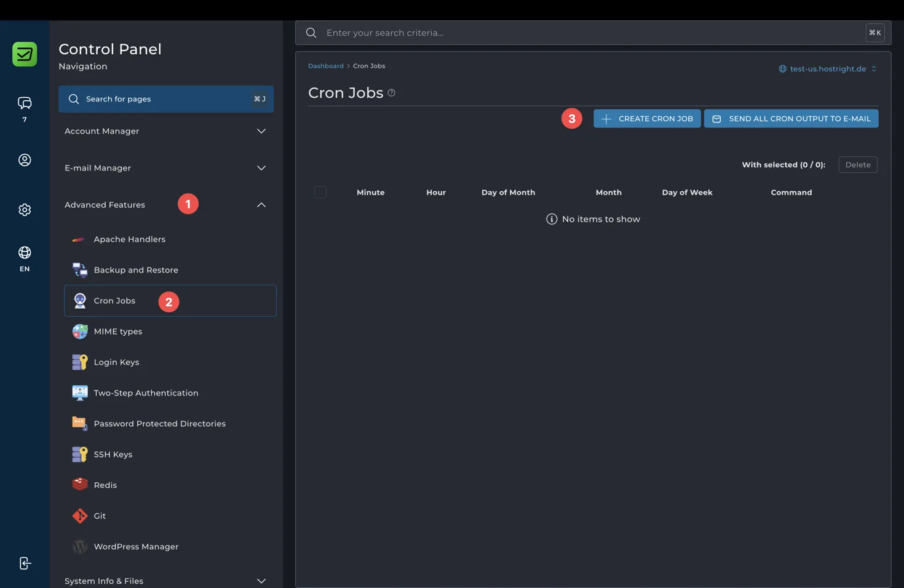Go to Two-Step Authentication page

[x=170, y=393]
